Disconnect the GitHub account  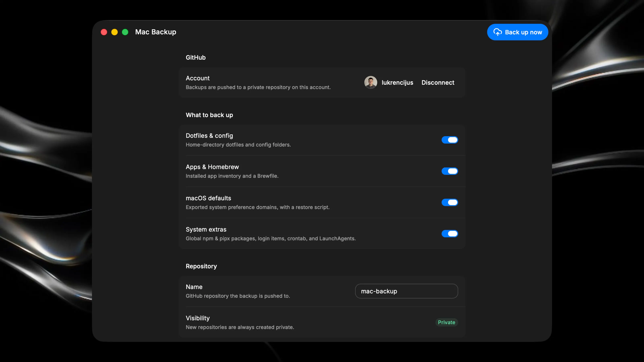pos(438,82)
